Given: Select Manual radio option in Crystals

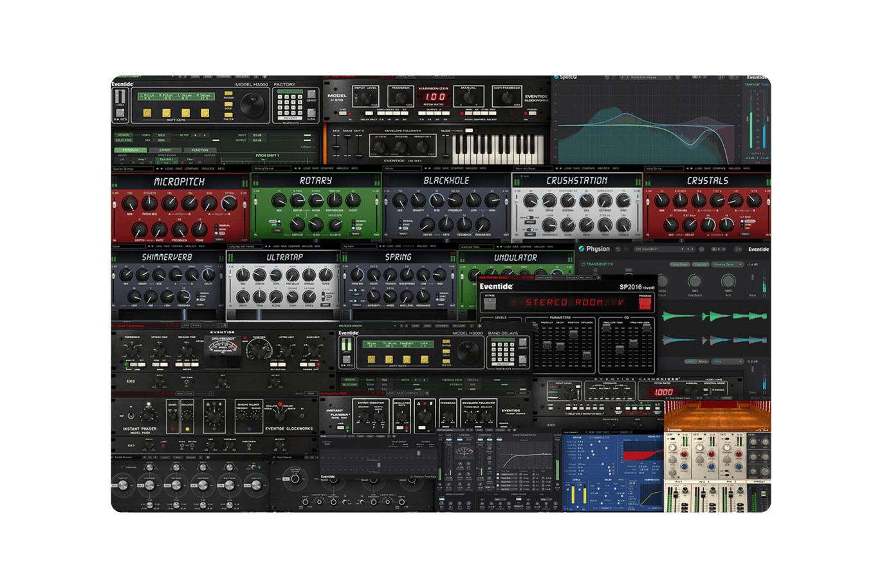Looking at the screenshot, I should 742,221.
